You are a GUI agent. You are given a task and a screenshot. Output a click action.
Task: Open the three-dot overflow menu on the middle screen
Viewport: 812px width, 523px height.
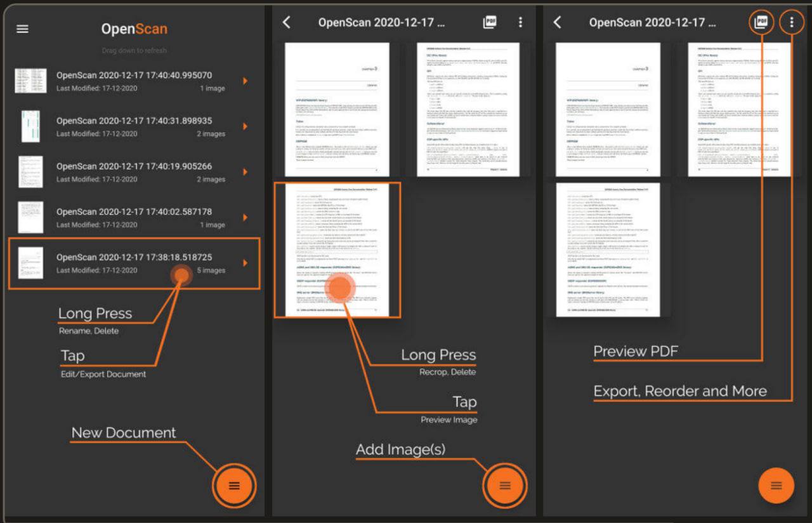[x=520, y=22]
